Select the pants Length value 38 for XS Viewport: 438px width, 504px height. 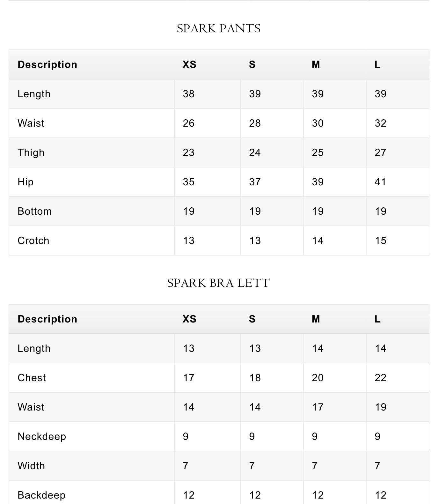189,94
